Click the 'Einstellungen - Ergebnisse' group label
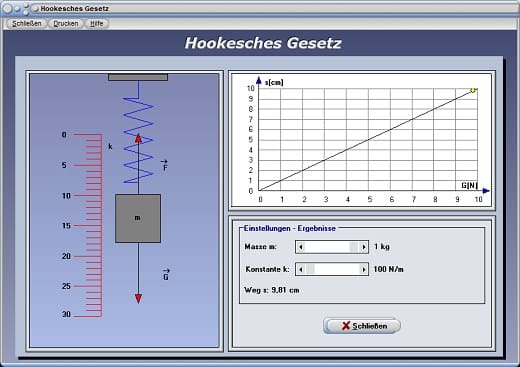This screenshot has width=520, height=367. [290, 228]
